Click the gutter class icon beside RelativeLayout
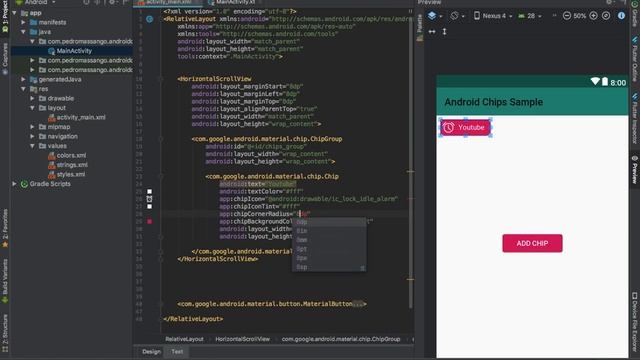 coord(150,19)
